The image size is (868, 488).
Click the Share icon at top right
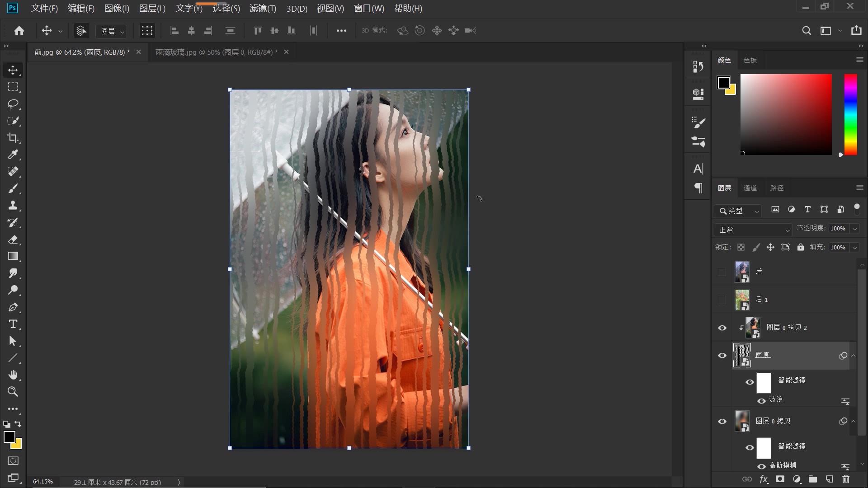coord(856,30)
